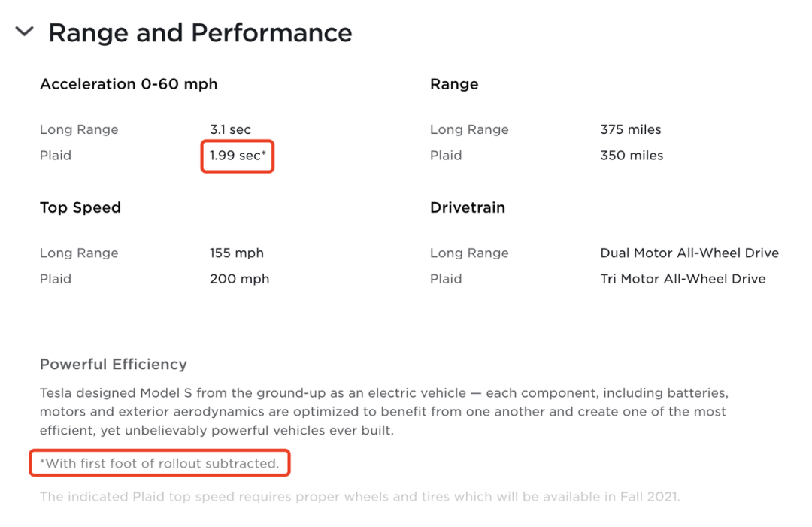Click the rollout subtracted footnote
The height and width of the screenshot is (527, 812).
click(159, 464)
